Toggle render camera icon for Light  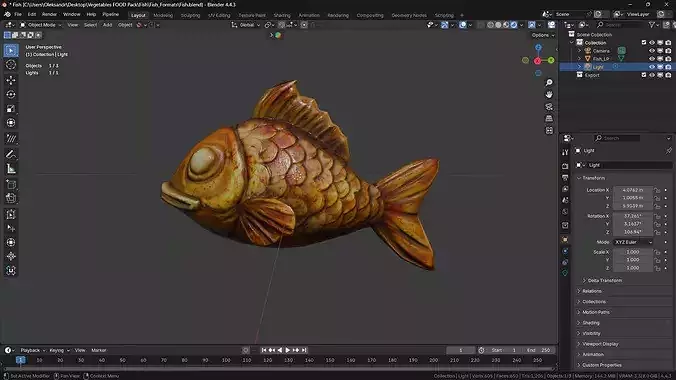pyautogui.click(x=668, y=67)
